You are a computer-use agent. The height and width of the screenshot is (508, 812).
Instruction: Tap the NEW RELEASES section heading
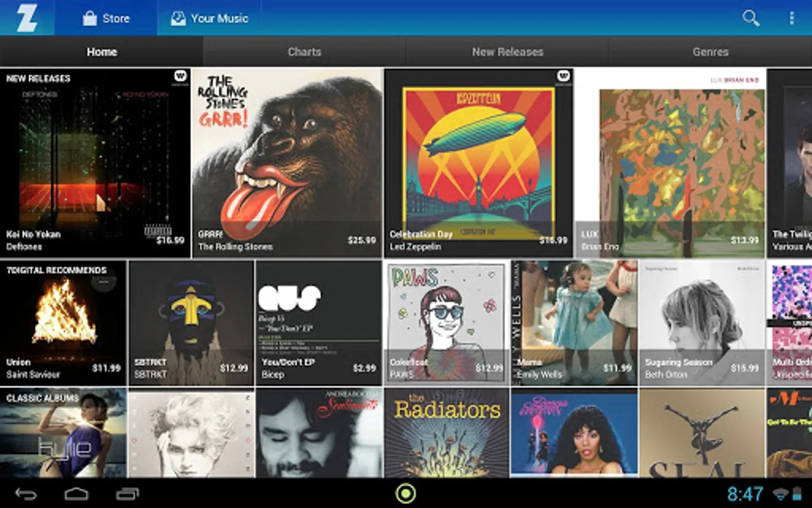pos(38,78)
